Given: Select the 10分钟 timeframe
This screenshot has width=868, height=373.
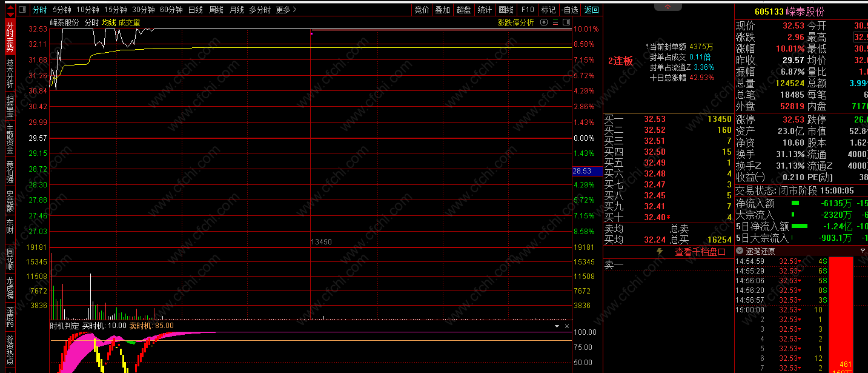Looking at the screenshot, I should click(x=88, y=10).
